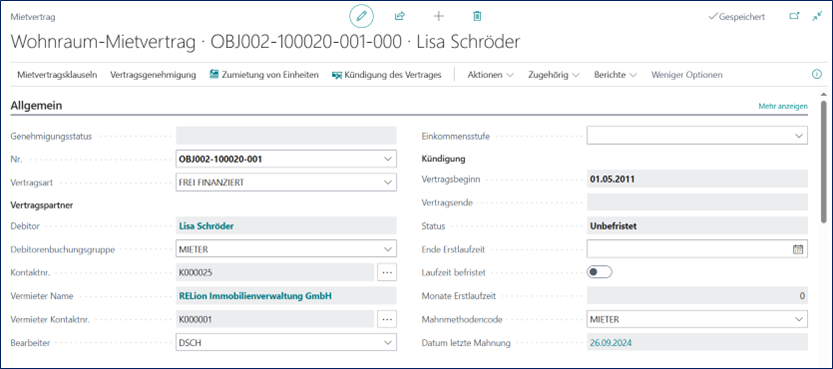Open the Vertragsart dropdown

coord(387,182)
